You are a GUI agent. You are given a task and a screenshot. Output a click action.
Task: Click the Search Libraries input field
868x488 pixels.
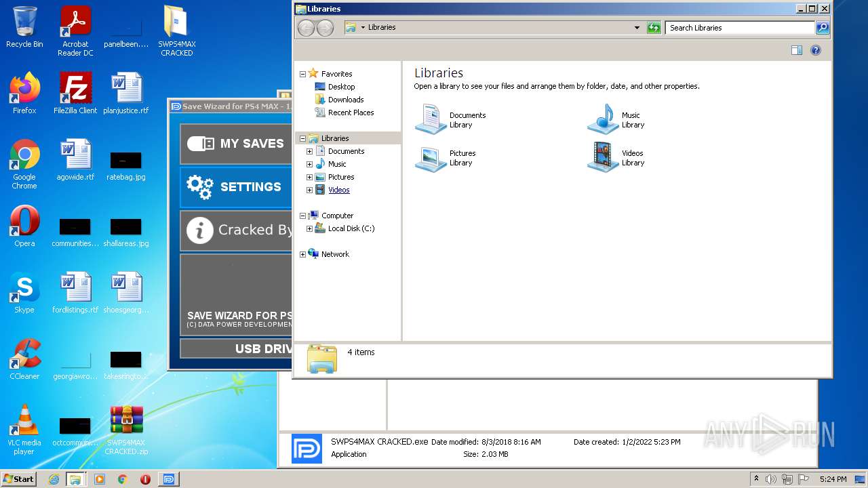tap(740, 28)
